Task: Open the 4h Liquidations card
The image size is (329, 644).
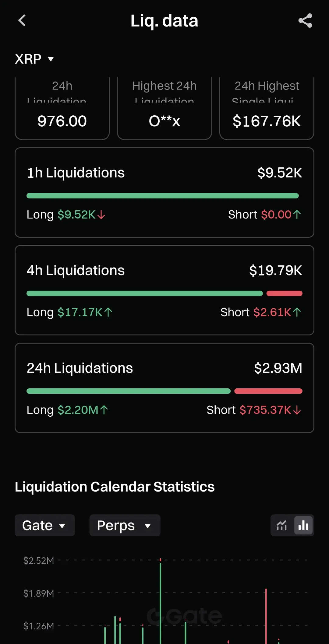Action: (164, 271)
